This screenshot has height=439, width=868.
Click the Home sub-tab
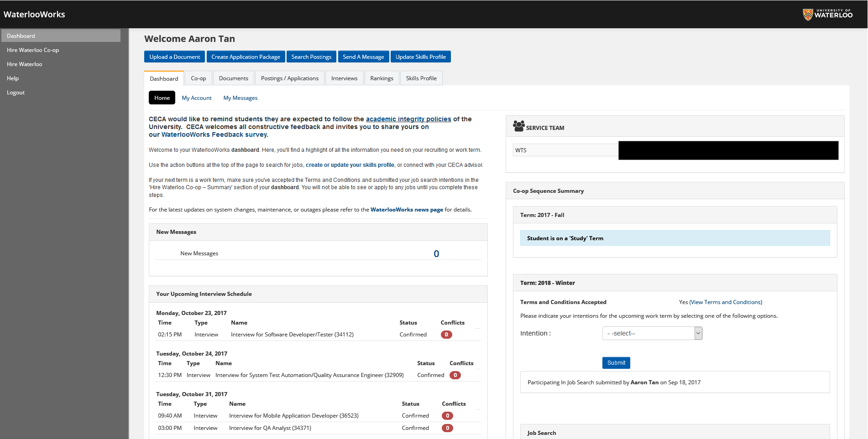(x=162, y=98)
